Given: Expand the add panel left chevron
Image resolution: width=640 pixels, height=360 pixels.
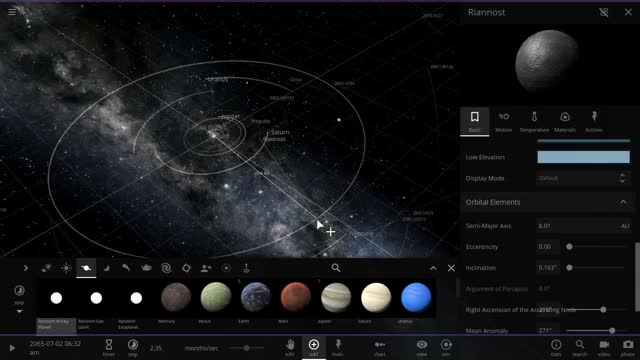Looking at the screenshot, I should tap(26, 268).
